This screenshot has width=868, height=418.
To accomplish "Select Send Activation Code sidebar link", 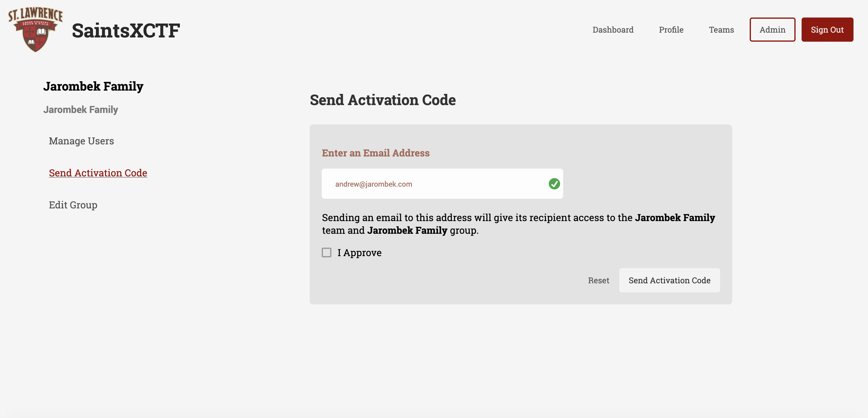I will coord(98,173).
